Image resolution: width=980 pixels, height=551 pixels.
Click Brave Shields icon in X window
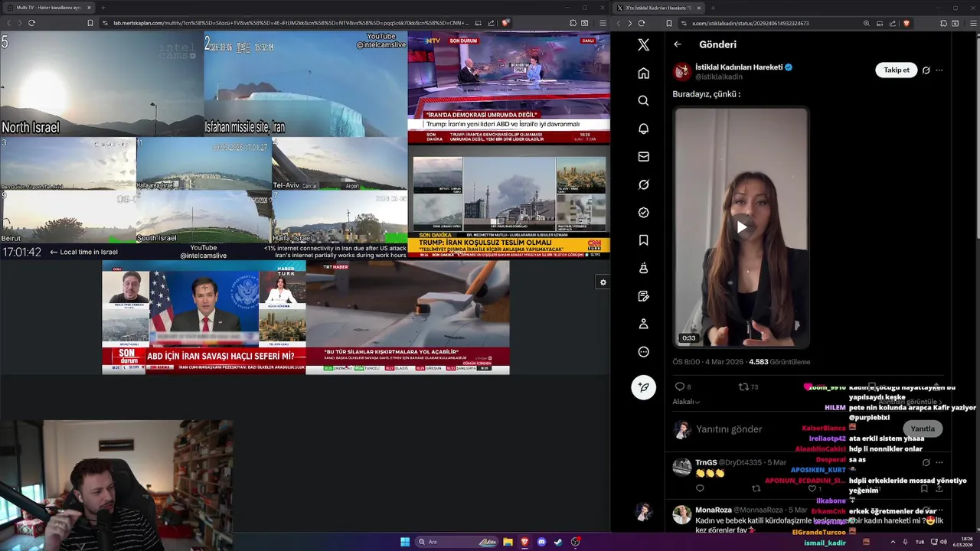906,23
